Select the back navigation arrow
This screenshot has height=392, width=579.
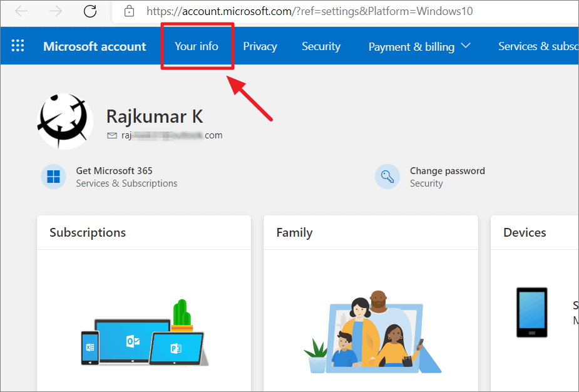click(x=21, y=11)
